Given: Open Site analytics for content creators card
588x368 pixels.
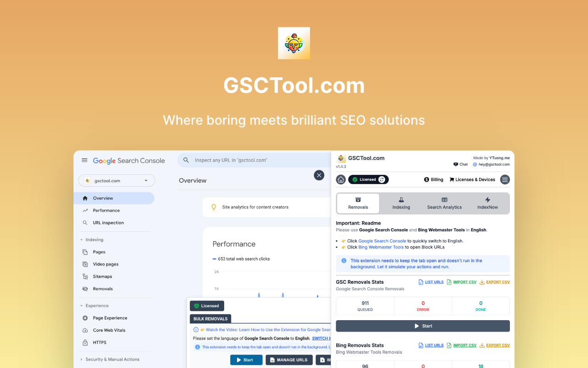Looking at the screenshot, I should coord(267,207).
